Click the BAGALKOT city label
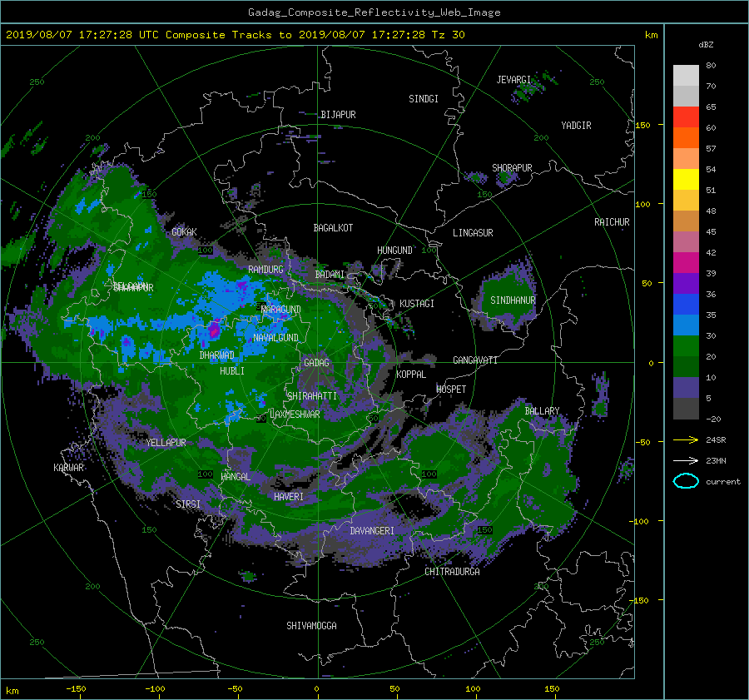The height and width of the screenshot is (700, 749). (333, 228)
